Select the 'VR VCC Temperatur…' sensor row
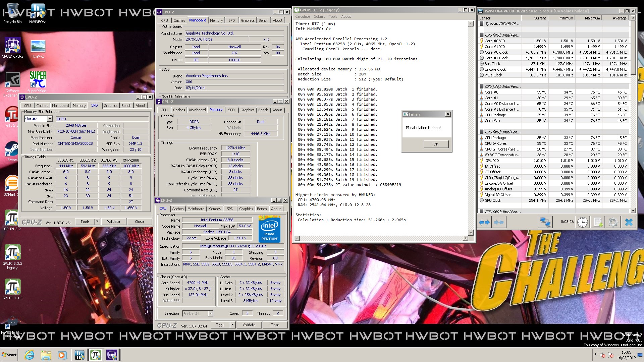The image size is (644, 362). (x=553, y=155)
